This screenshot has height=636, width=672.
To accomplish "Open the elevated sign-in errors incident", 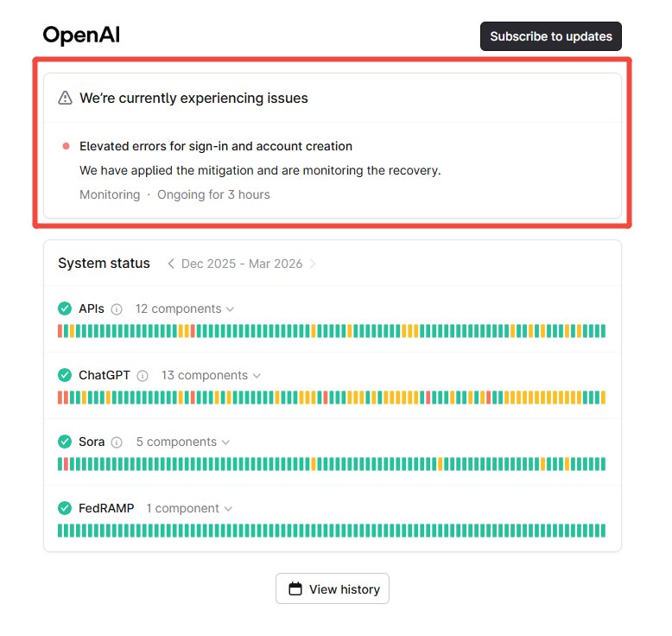I will click(x=216, y=147).
